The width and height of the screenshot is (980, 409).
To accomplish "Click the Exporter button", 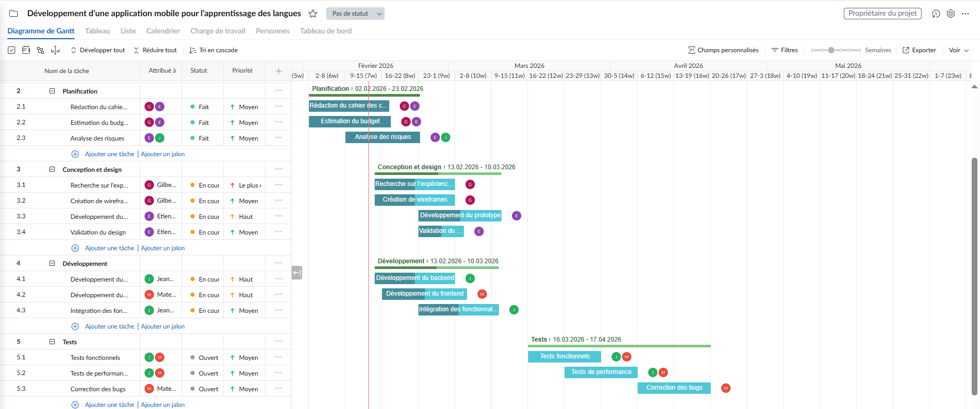I will point(919,50).
